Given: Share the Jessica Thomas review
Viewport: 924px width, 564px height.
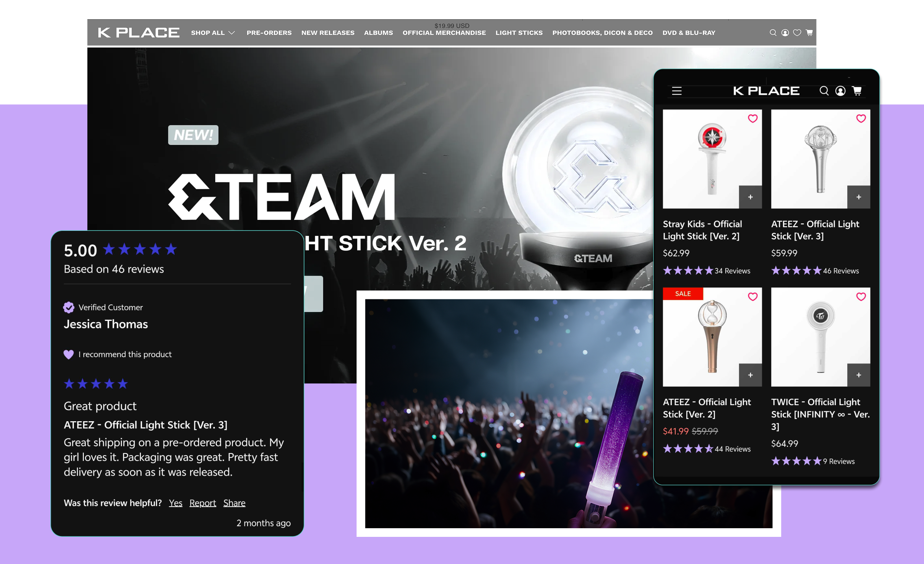Looking at the screenshot, I should point(235,503).
